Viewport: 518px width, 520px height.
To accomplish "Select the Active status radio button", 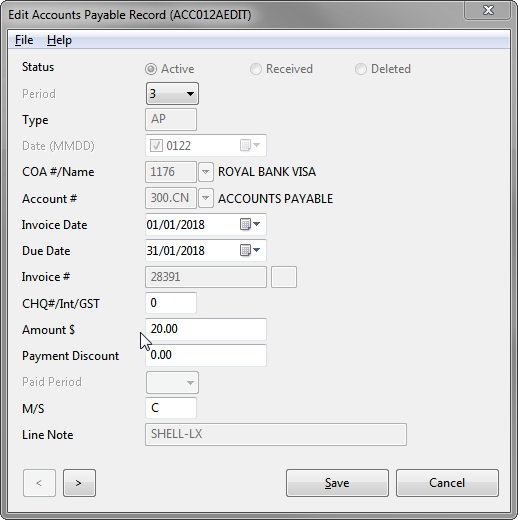I will coord(151,69).
